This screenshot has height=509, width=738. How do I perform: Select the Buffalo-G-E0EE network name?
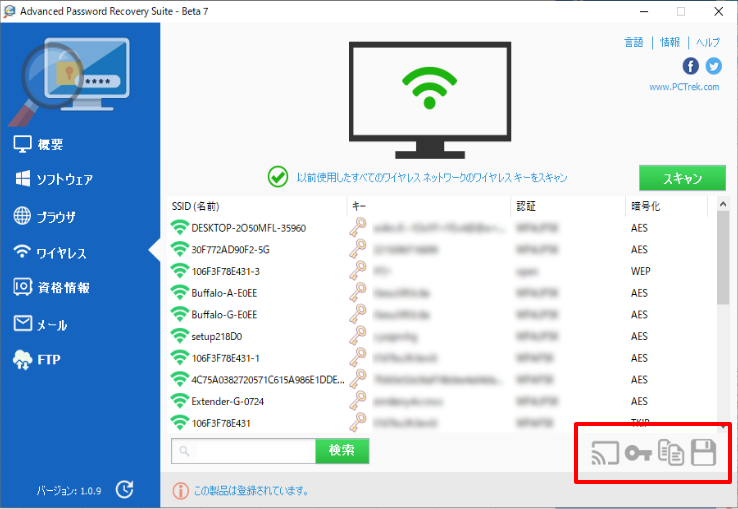[x=224, y=315]
